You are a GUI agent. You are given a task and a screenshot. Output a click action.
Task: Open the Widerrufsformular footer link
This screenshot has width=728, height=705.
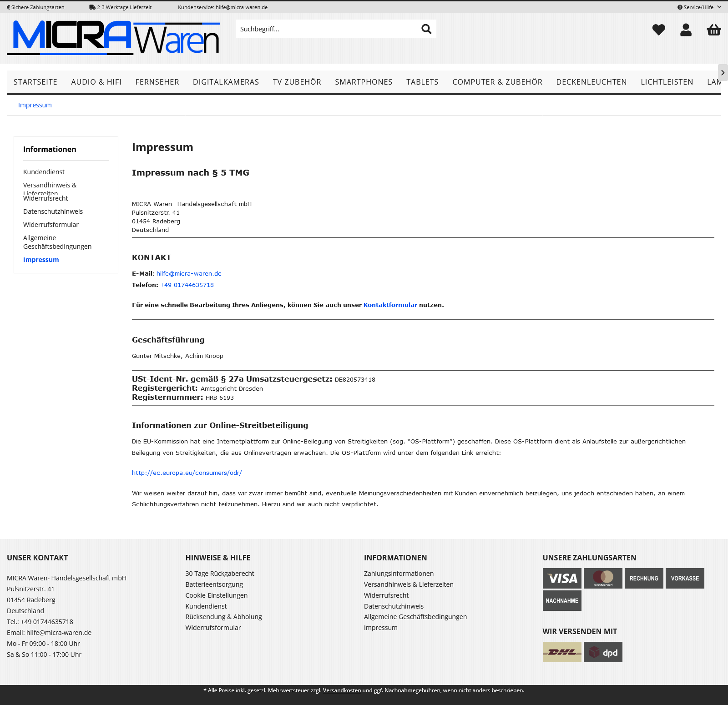click(x=213, y=628)
